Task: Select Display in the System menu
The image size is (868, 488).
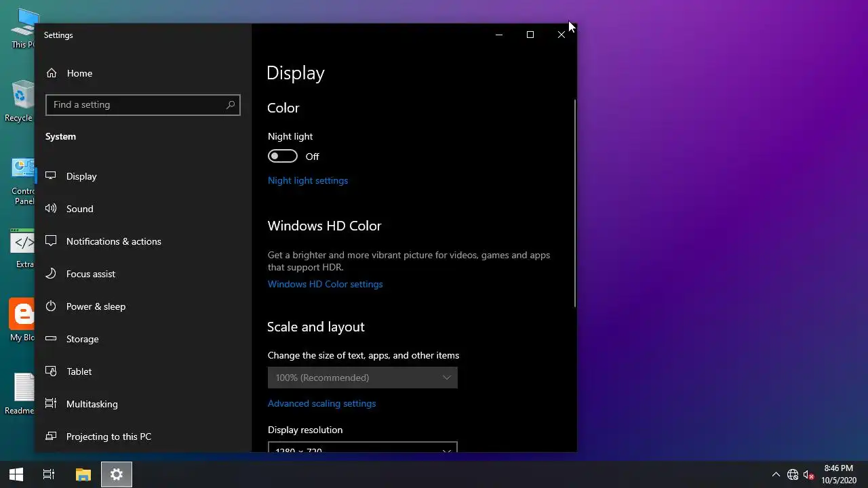Action: [142, 176]
